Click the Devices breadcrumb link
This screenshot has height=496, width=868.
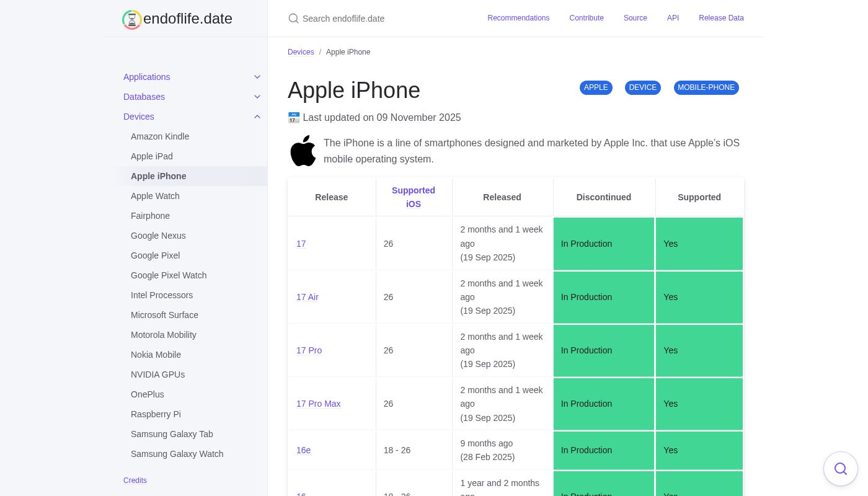301,52
